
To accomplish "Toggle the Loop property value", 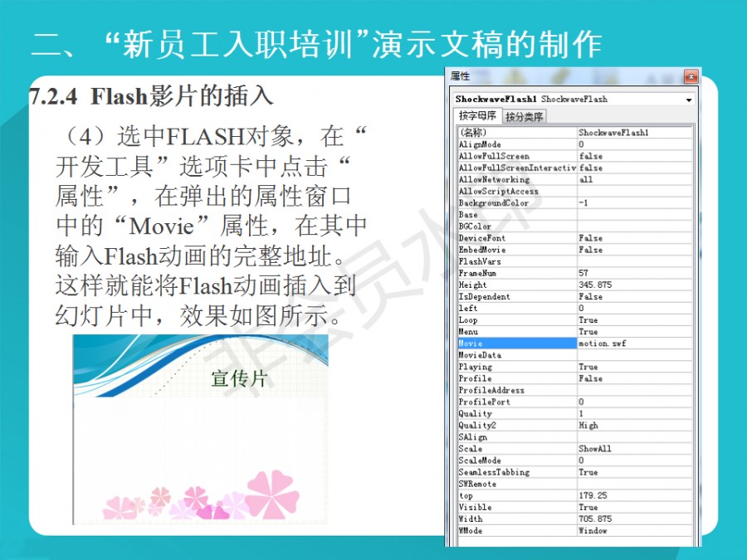I will (635, 320).
